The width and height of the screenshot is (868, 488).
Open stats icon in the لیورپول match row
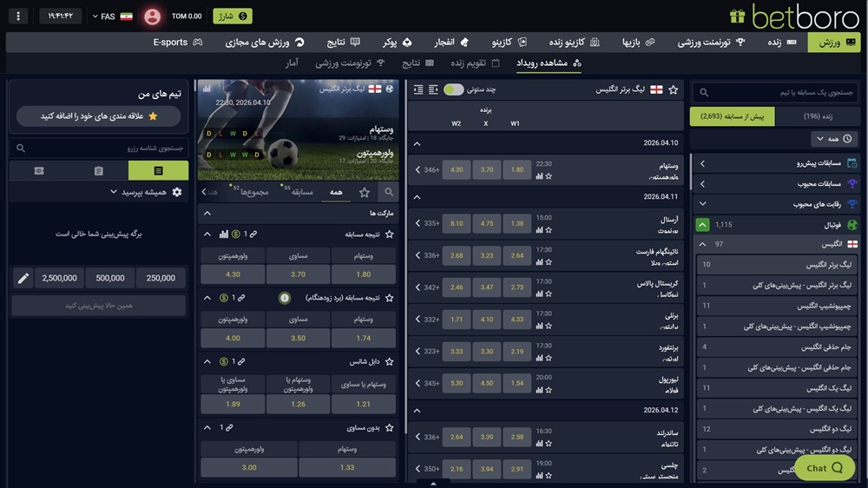[x=539, y=390]
